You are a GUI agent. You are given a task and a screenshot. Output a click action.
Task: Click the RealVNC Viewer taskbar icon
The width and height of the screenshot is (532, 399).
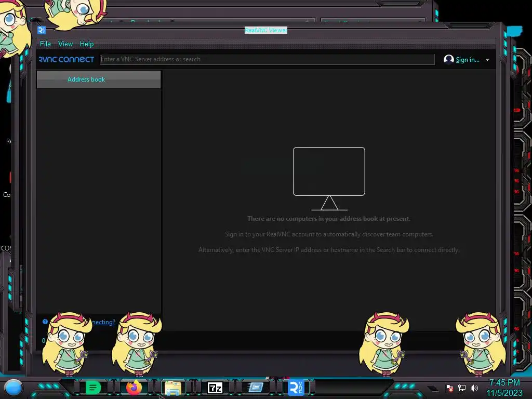pyautogui.click(x=296, y=388)
